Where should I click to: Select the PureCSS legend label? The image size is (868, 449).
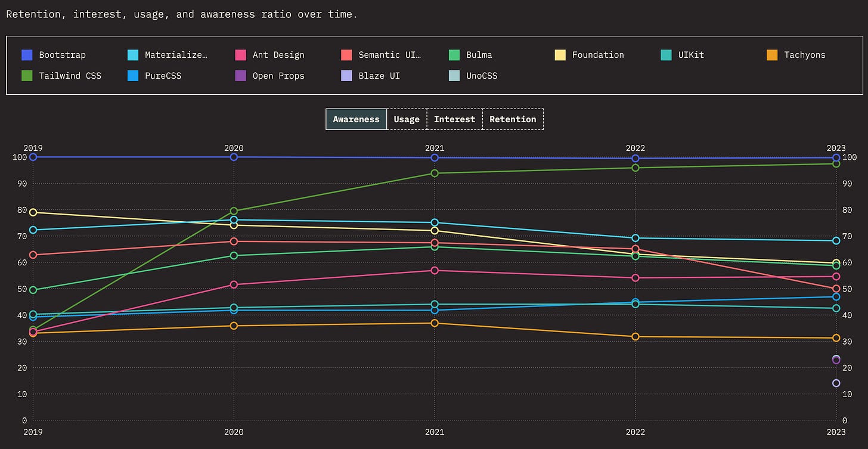163,76
